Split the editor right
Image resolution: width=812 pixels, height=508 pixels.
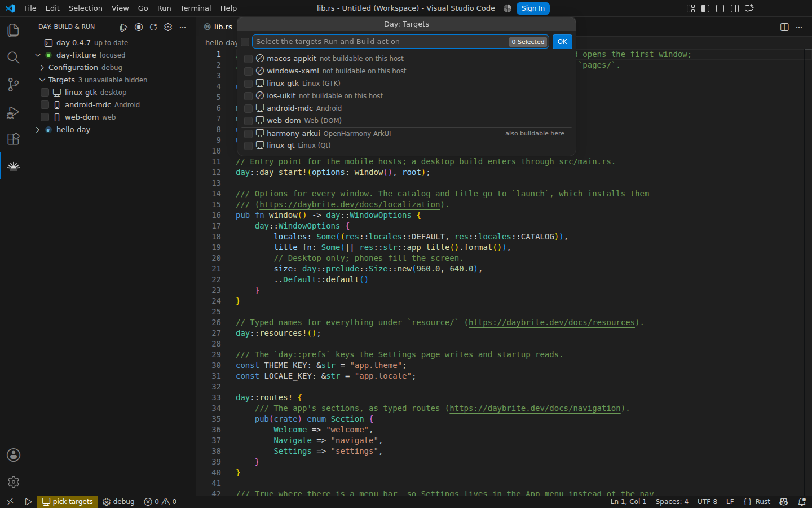click(x=784, y=27)
